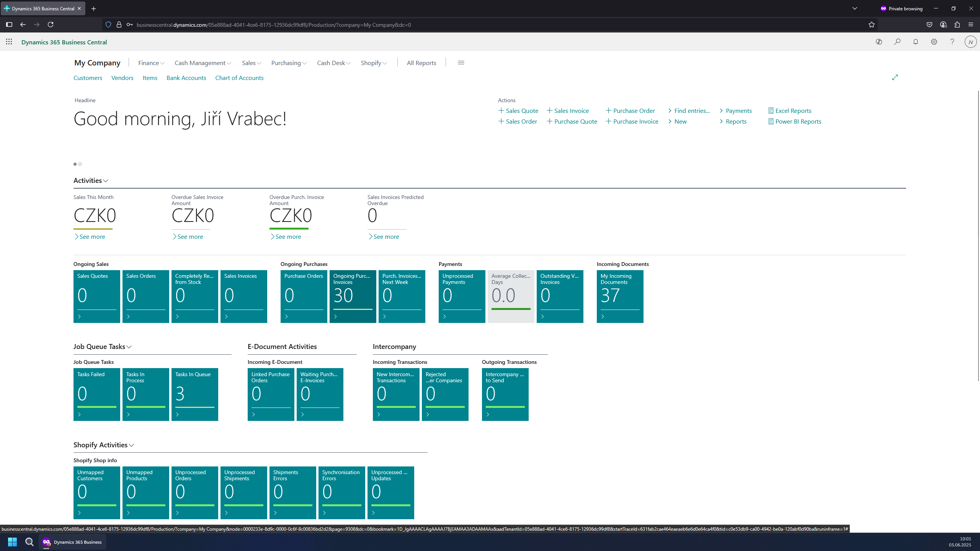
Task: Click the site lock icon in address bar
Action: 119,24
